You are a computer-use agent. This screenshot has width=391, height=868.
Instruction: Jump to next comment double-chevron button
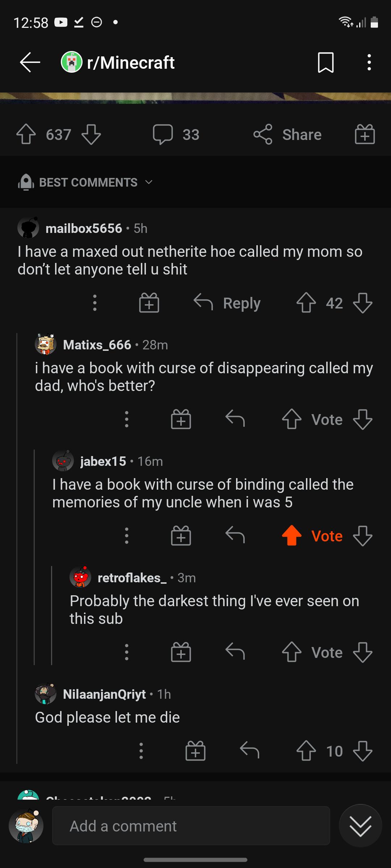coord(360,826)
